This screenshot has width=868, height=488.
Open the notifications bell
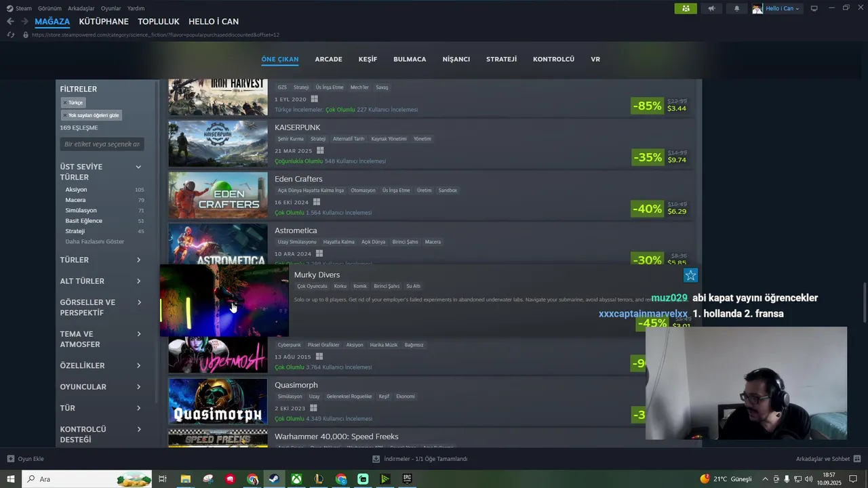point(737,8)
